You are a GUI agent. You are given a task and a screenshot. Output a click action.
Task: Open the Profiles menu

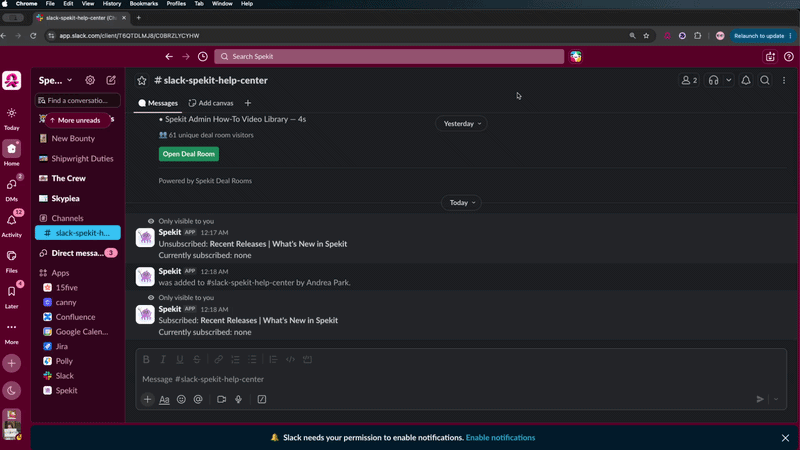176,4
